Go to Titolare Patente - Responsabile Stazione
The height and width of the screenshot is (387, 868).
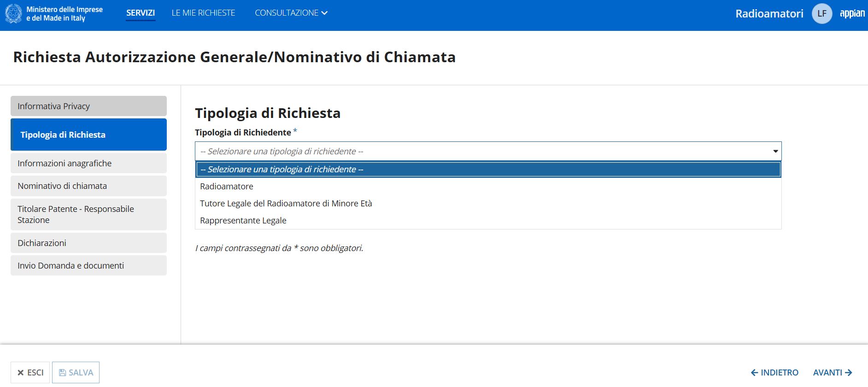tap(88, 214)
